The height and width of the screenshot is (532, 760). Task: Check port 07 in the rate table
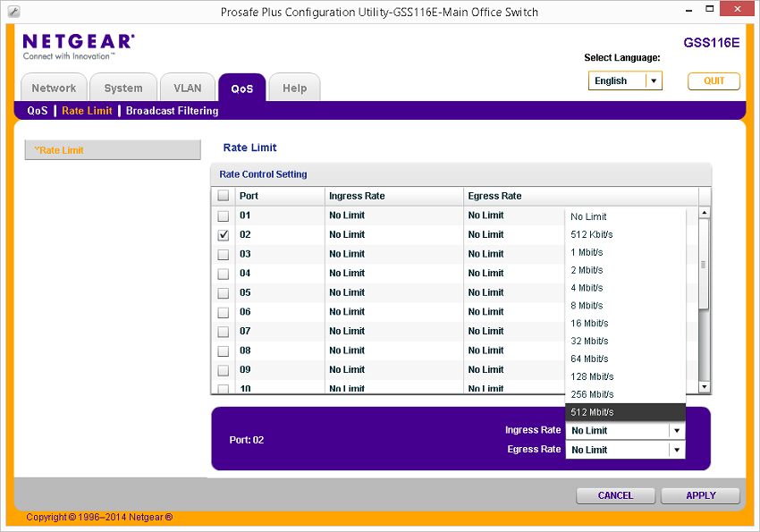[x=223, y=332]
